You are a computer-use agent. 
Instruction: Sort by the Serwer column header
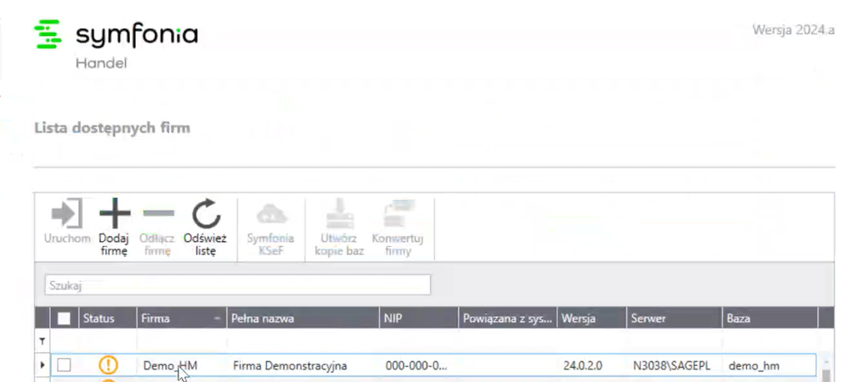tap(648, 319)
